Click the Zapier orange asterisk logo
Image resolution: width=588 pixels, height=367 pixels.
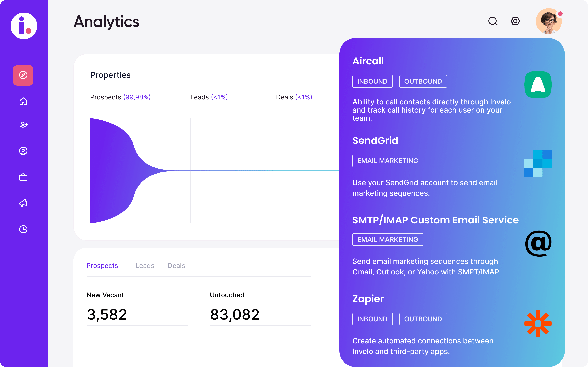coord(538,323)
